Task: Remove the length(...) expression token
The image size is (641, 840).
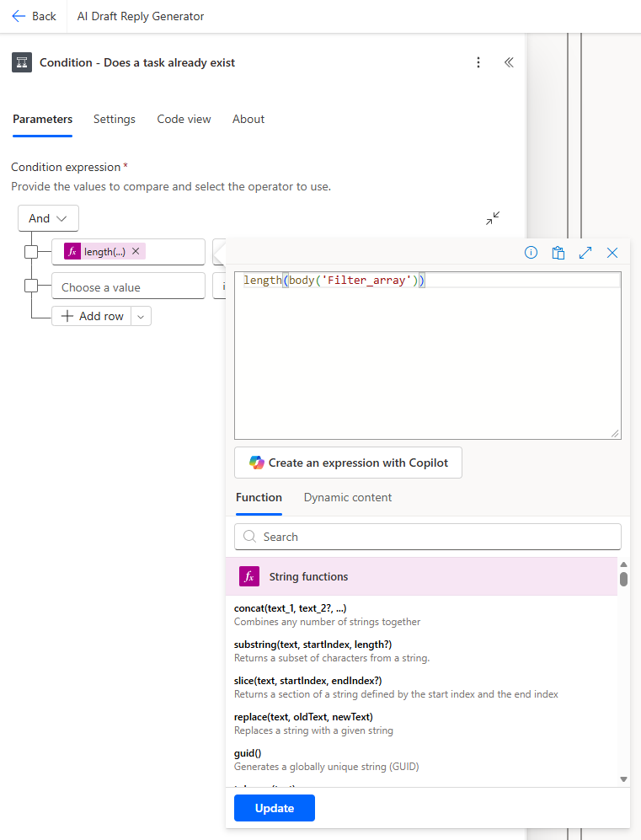Action: click(136, 251)
